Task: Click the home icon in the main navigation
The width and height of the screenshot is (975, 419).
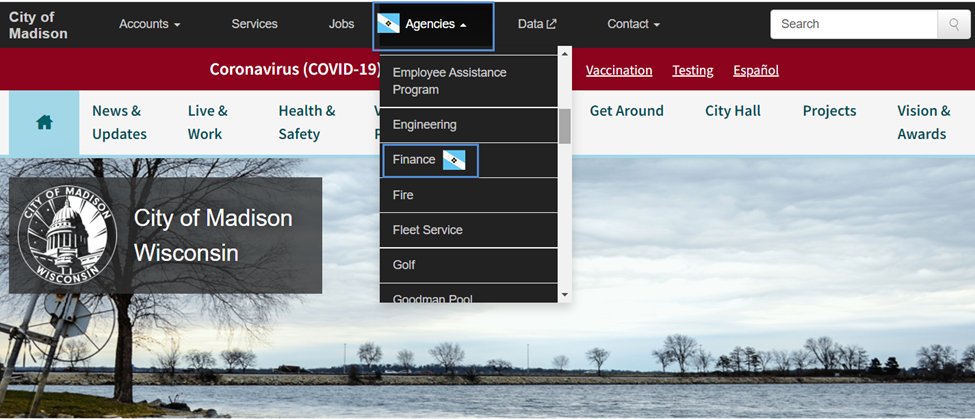Action: [x=44, y=122]
